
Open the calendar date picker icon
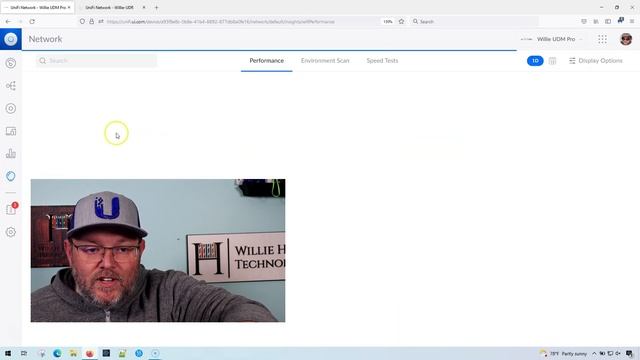click(x=552, y=61)
